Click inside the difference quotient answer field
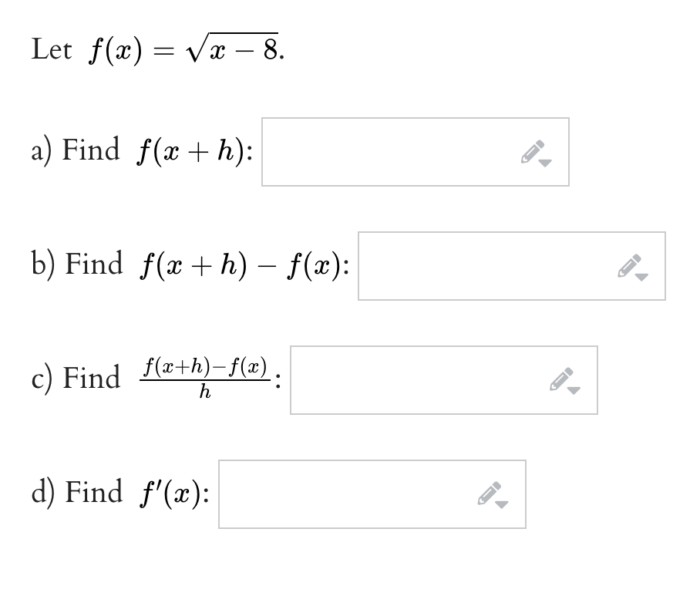Viewport: 700px width, 603px height. click(x=416, y=379)
